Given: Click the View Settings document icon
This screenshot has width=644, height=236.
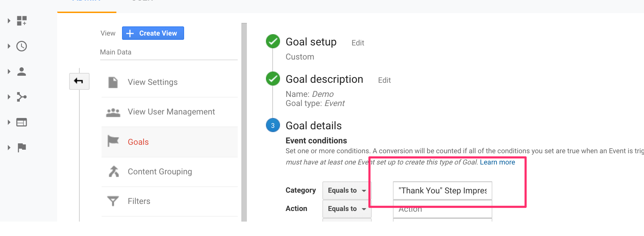Looking at the screenshot, I should [113, 82].
